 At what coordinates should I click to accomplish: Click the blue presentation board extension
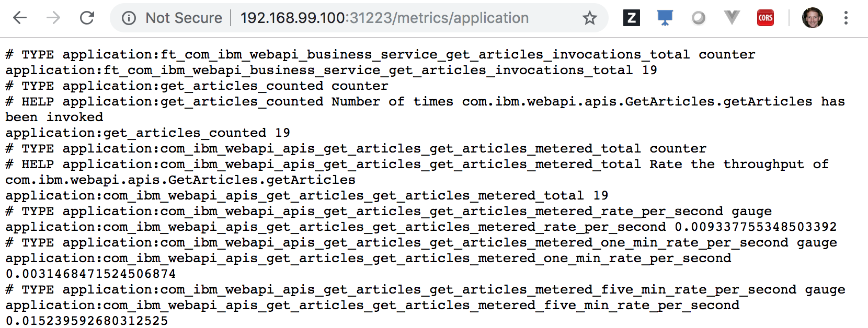click(665, 18)
